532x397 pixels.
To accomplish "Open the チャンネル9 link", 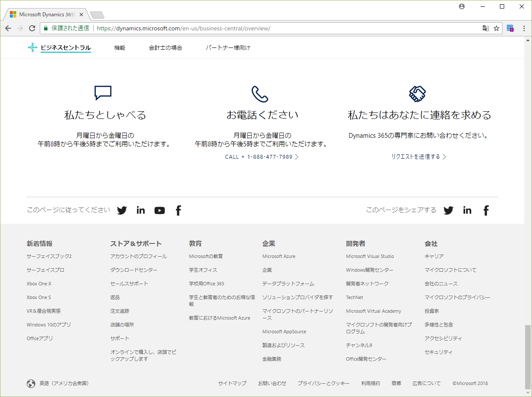I will [359, 345].
